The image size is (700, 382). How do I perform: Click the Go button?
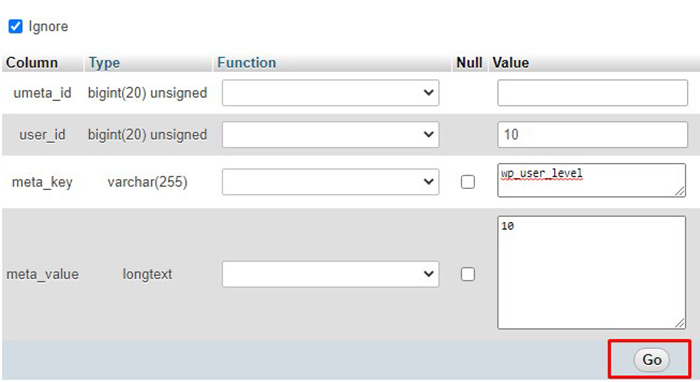coord(651,360)
